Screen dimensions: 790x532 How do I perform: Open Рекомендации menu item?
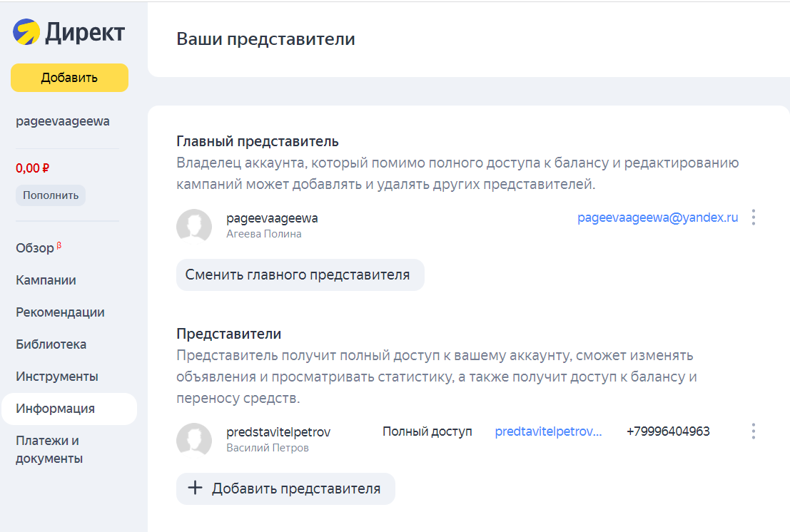click(x=60, y=312)
